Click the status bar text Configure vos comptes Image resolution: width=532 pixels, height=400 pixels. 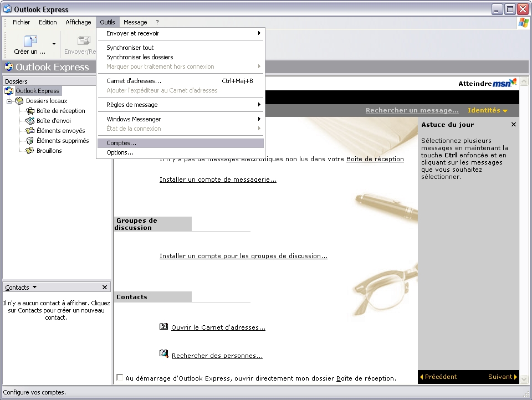[34, 392]
